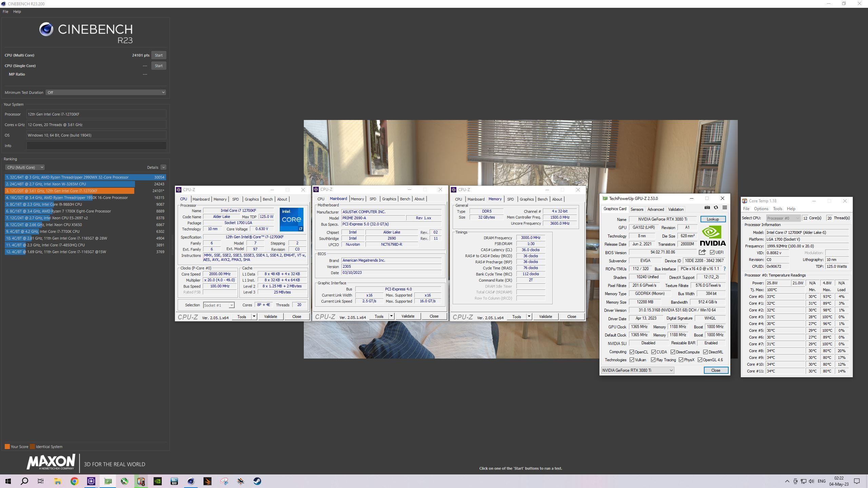
Task: Click Bus Interface question mark
Action: pyautogui.click(x=725, y=269)
